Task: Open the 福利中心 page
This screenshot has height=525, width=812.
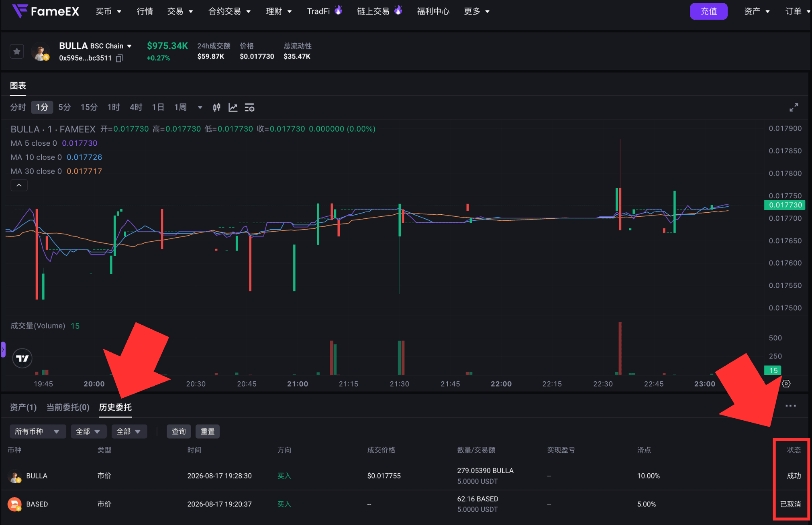Action: [433, 11]
